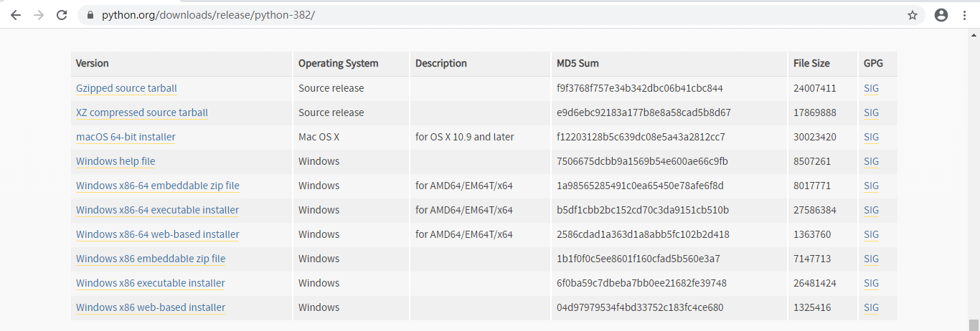Click the padlock site info icon

click(x=90, y=15)
